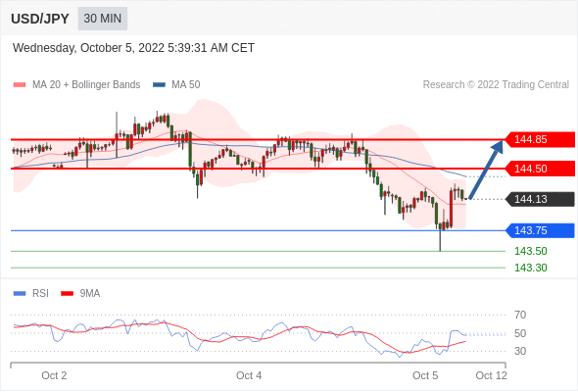Click the 30 MIN timeframe button

tap(103, 19)
